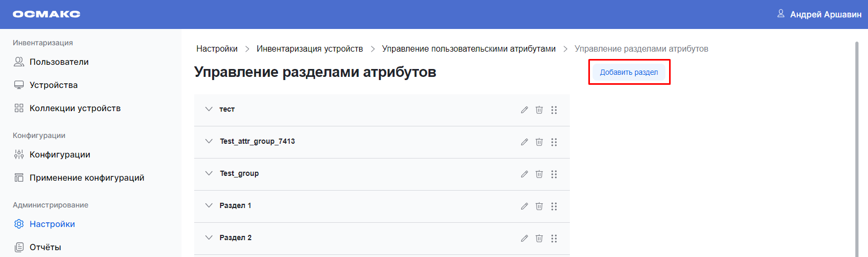Open 'Применение конфигураций' sidebar item
The width and height of the screenshot is (868, 257).
click(x=87, y=177)
